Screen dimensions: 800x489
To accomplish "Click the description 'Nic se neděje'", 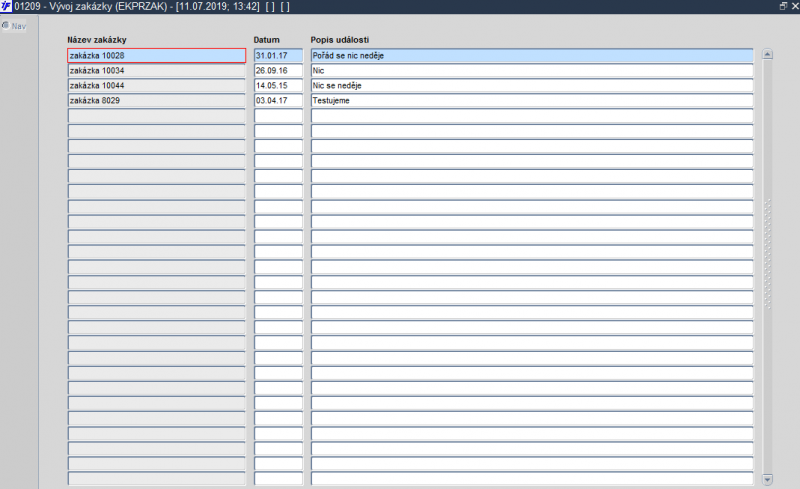I will tap(532, 86).
